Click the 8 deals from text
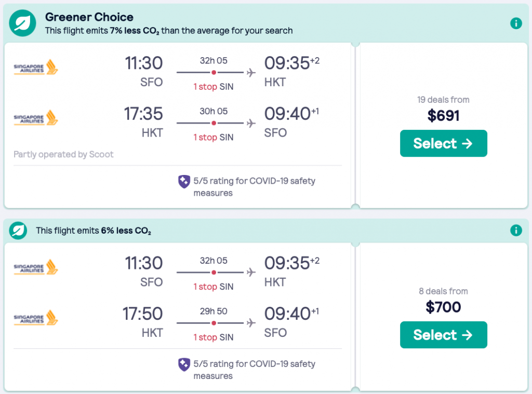The image size is (532, 394). pyautogui.click(x=443, y=291)
